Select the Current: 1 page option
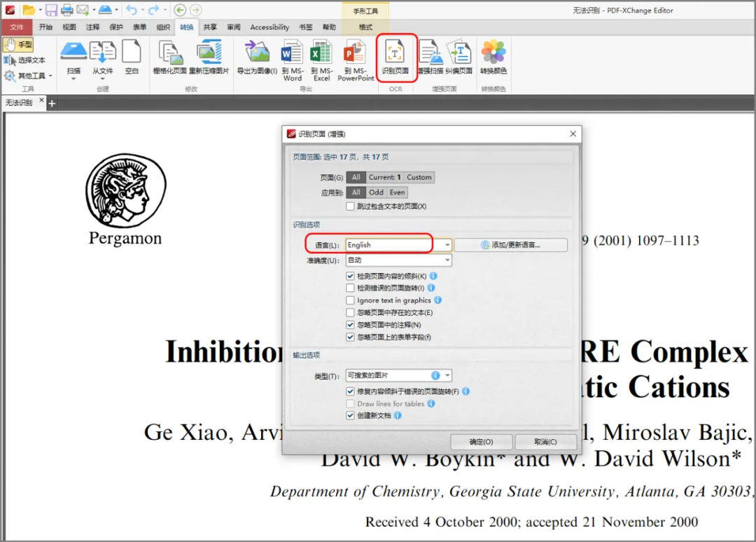This screenshot has height=542, width=756. [385, 177]
